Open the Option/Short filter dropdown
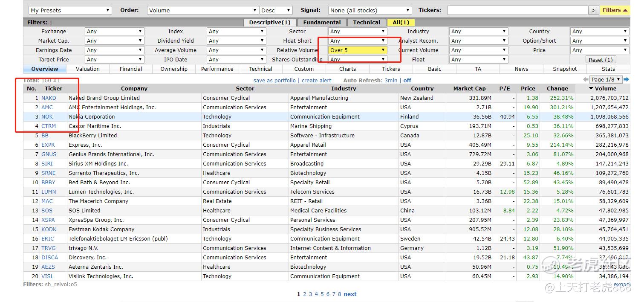 pos(600,41)
